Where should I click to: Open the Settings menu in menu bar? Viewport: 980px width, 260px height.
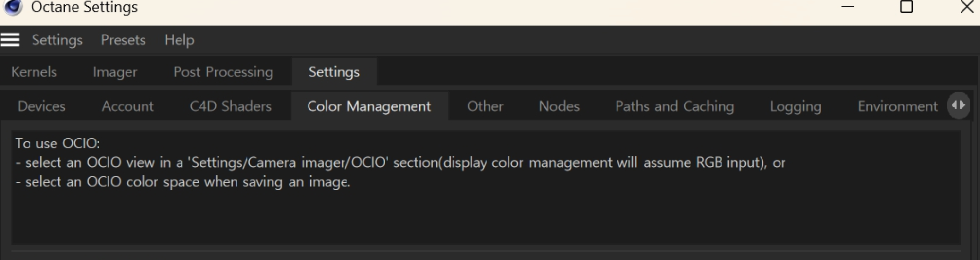point(57,40)
